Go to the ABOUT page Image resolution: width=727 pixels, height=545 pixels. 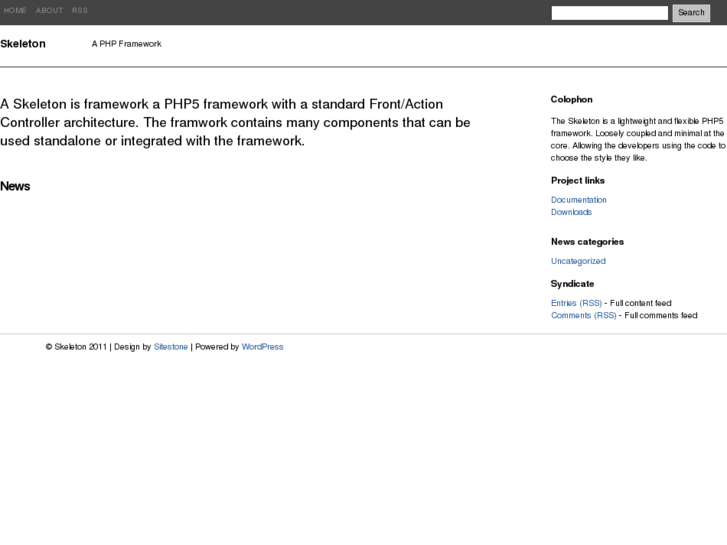(x=49, y=11)
